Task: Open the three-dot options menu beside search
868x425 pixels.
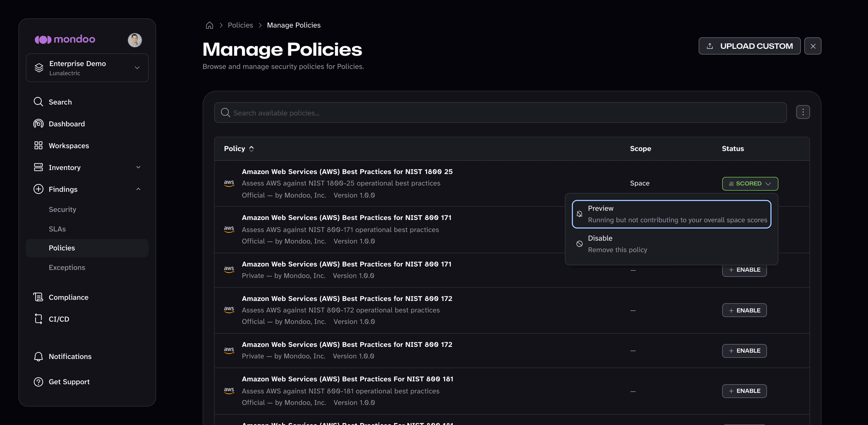Action: click(x=803, y=112)
